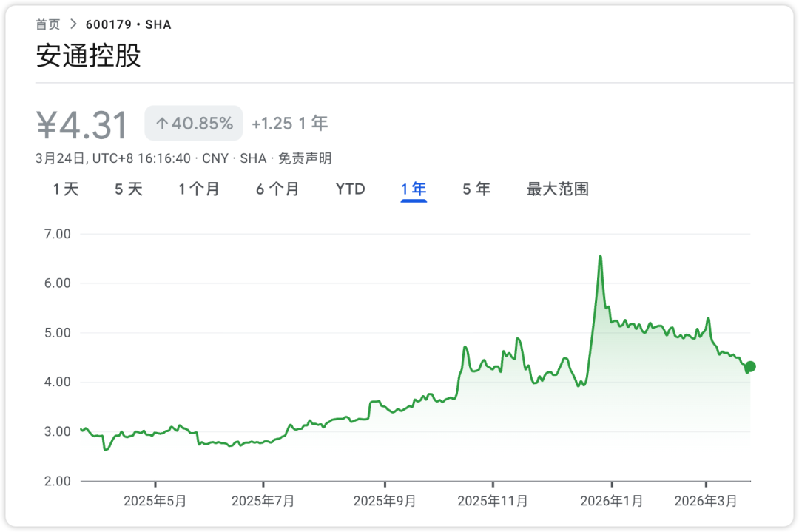
Task: Click the 600179 • SHA breadcrumb text
Action: point(128,24)
